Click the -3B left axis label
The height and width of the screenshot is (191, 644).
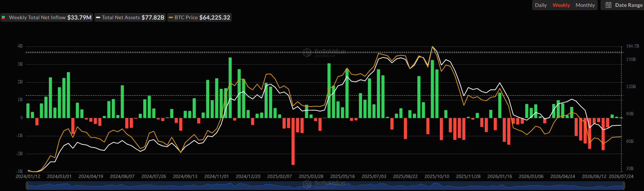19,171
